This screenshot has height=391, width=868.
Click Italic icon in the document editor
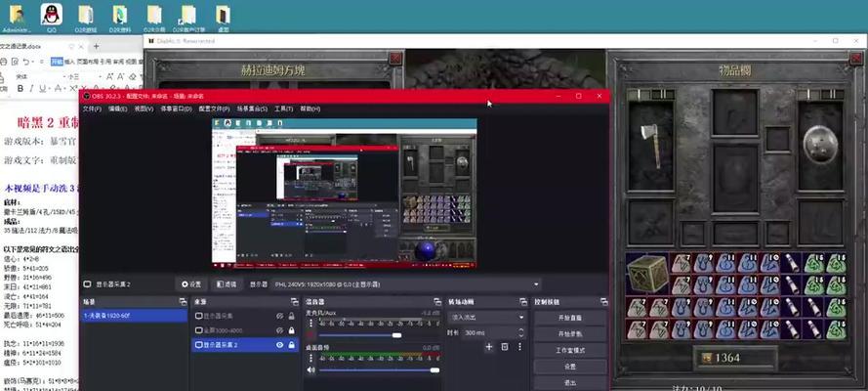coord(31,89)
